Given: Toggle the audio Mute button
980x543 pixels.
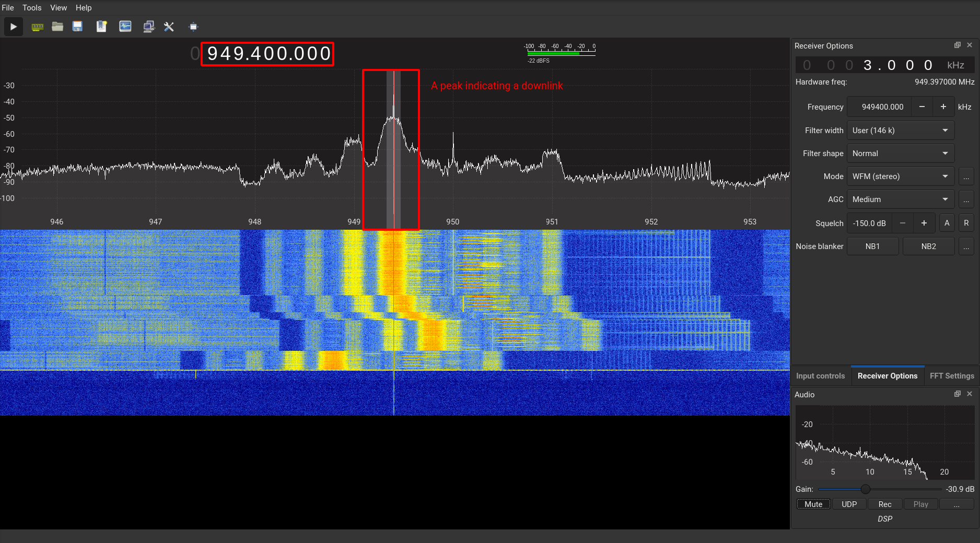Looking at the screenshot, I should (x=813, y=504).
